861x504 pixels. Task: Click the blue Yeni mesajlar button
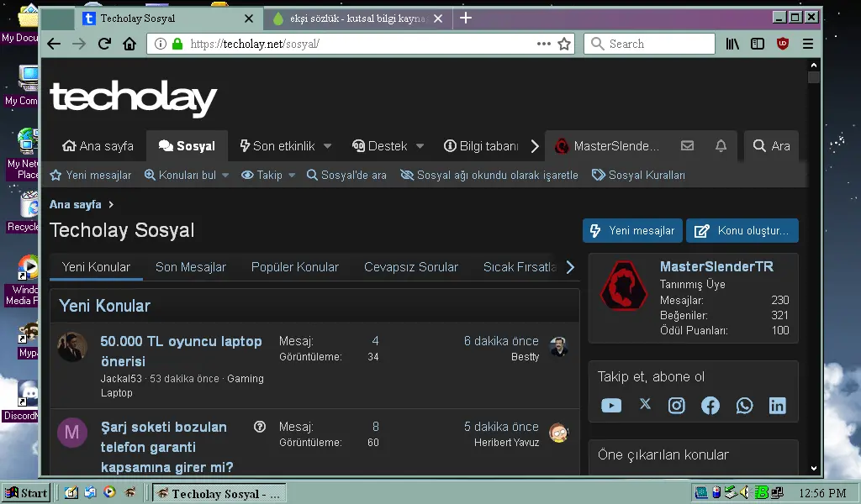click(632, 230)
